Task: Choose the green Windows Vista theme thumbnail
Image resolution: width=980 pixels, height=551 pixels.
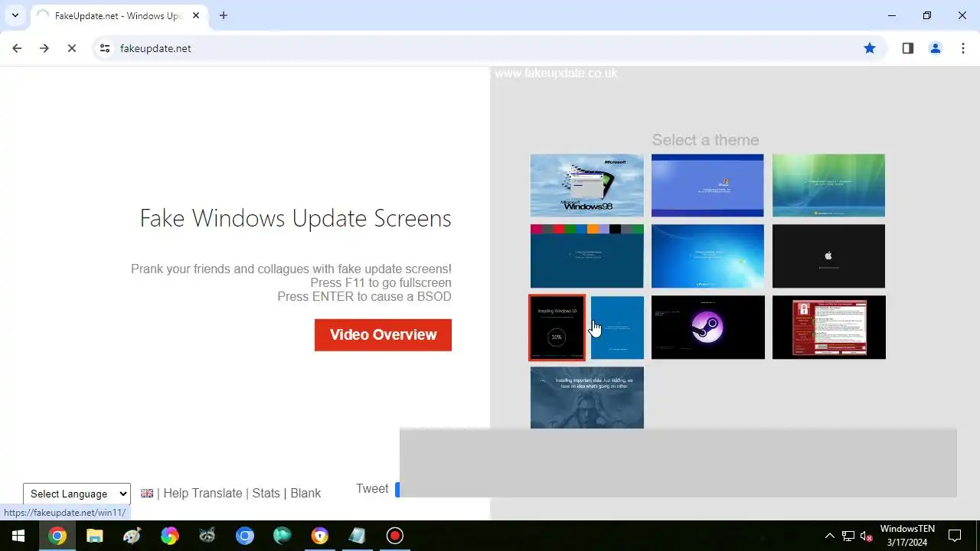Action: 828,185
